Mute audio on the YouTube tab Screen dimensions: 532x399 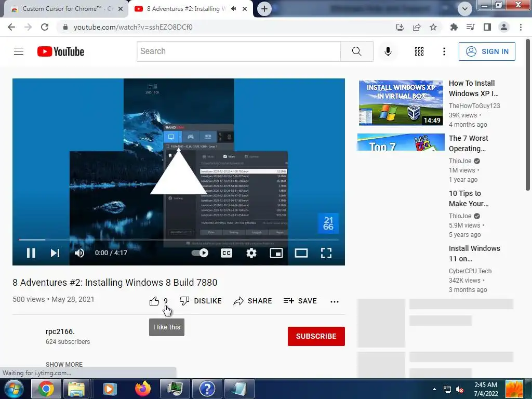click(x=233, y=9)
